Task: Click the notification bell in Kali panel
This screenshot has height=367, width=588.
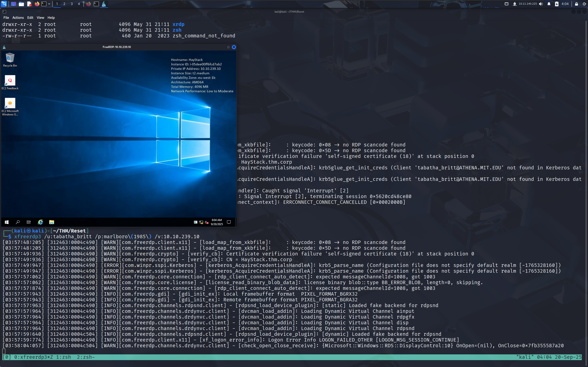Action: coord(549,4)
